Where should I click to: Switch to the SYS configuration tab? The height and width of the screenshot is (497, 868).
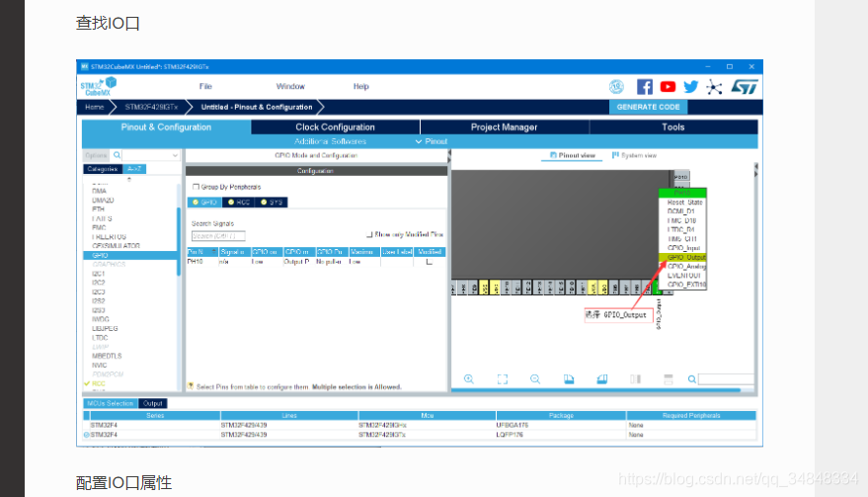click(272, 203)
